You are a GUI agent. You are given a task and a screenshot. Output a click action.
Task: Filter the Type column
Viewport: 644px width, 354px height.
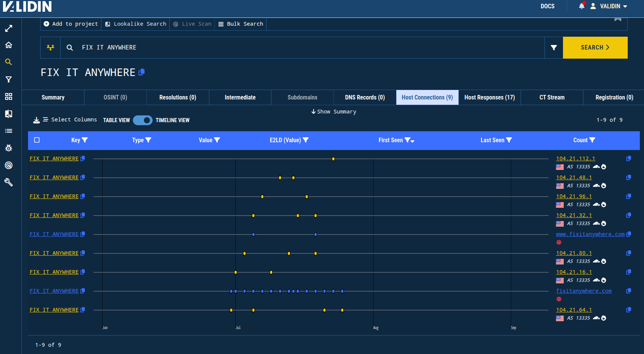(148, 140)
